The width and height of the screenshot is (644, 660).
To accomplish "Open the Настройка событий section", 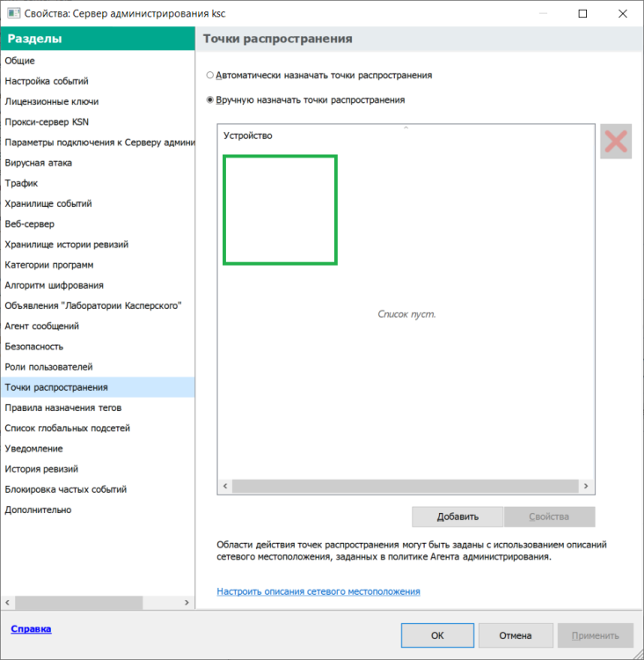I will pyautogui.click(x=98, y=81).
